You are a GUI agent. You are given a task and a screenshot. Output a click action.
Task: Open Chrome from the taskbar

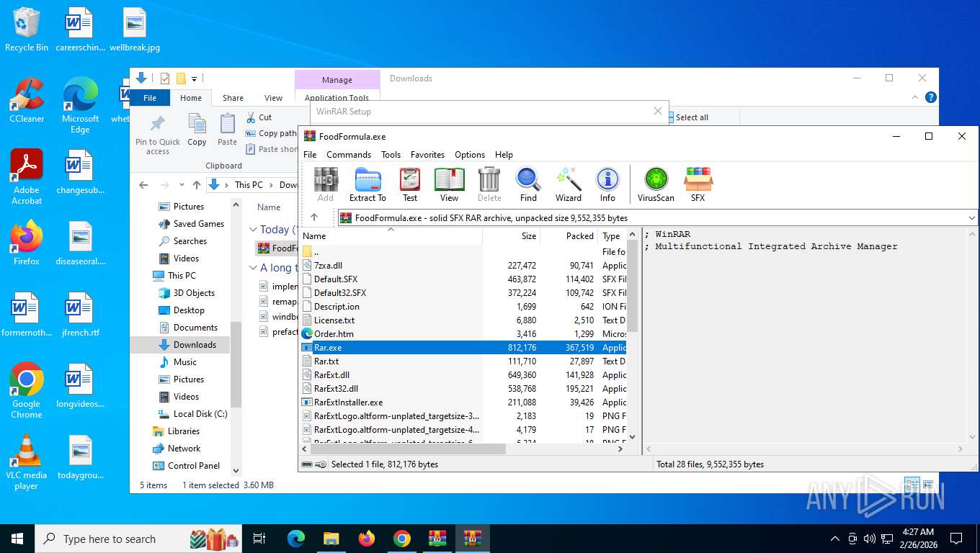point(402,539)
